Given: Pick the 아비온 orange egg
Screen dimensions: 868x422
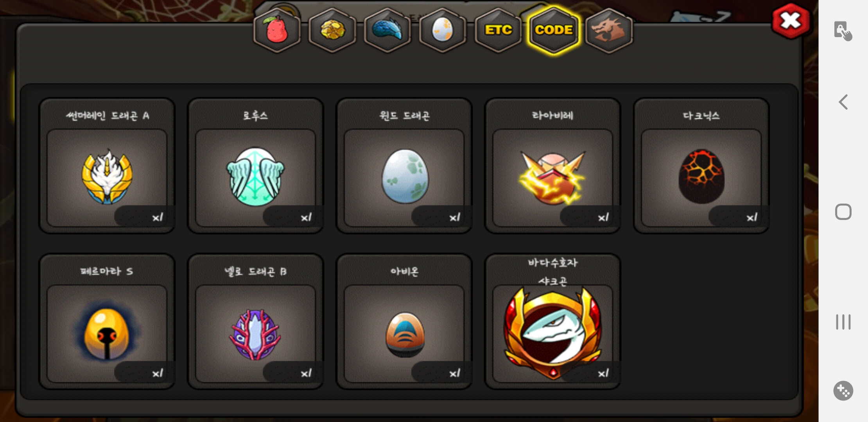Looking at the screenshot, I should 404,322.
